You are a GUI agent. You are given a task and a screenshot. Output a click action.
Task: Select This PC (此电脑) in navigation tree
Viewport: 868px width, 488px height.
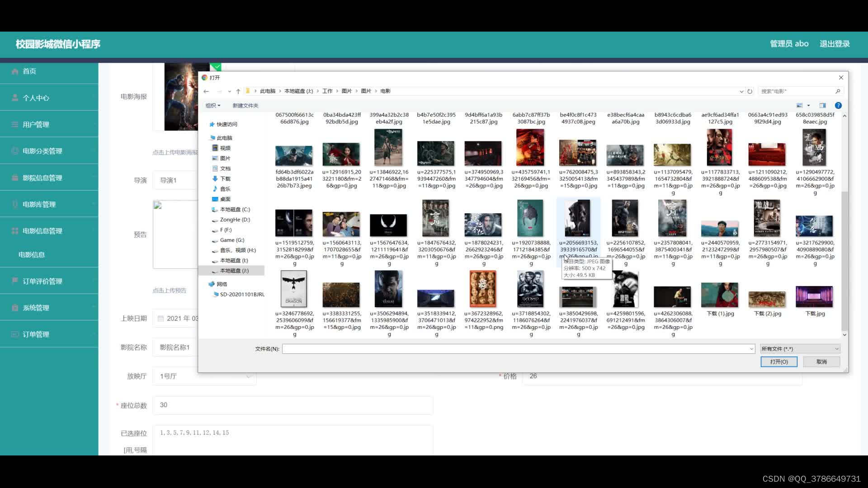click(222, 138)
